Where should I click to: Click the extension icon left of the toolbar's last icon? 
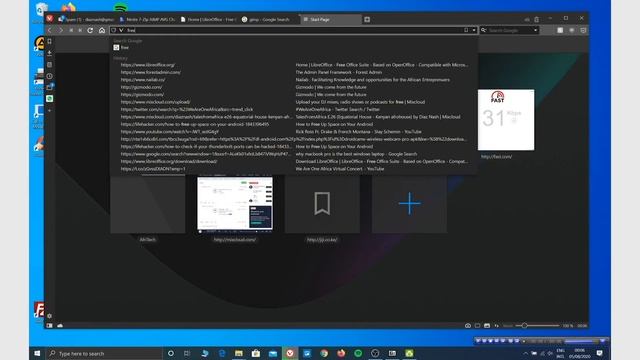pos(571,30)
